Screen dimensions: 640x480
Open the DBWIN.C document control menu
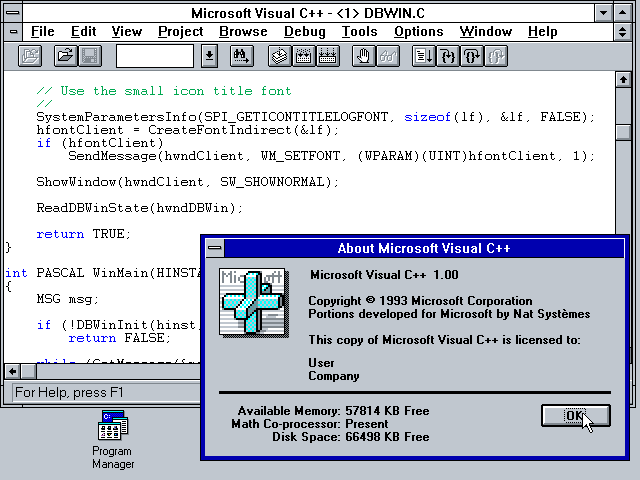click(x=13, y=31)
